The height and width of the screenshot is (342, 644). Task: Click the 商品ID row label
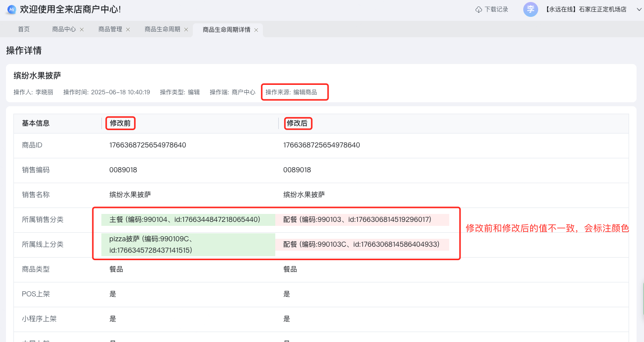32,145
